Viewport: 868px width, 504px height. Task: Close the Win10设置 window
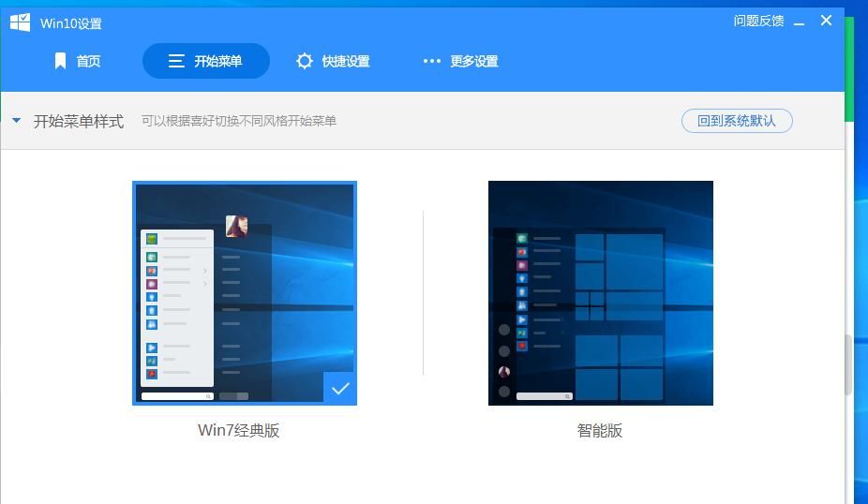click(826, 21)
